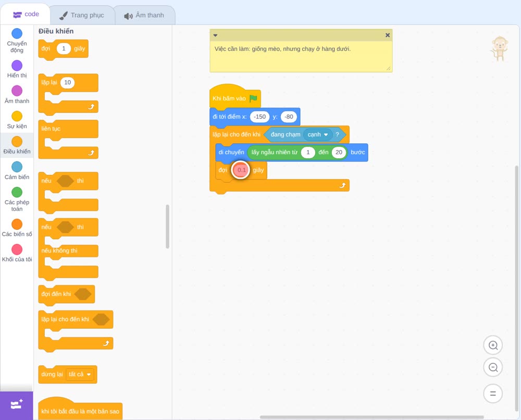Edit the palette đợi block value 1

pyautogui.click(x=64, y=48)
